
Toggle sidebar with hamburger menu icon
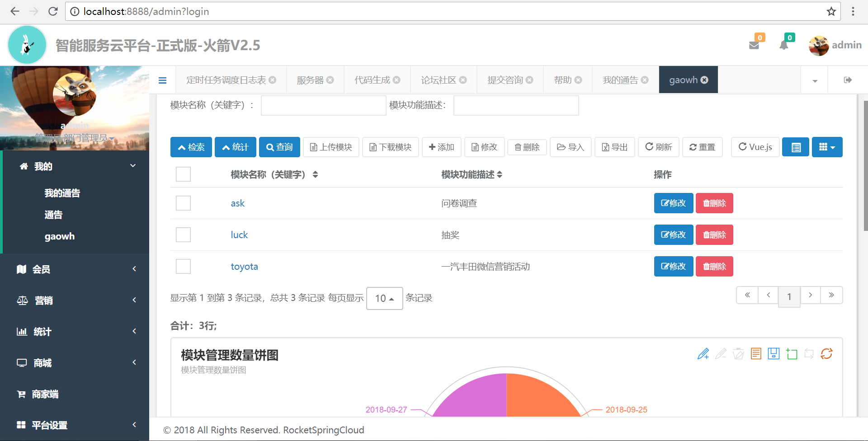pyautogui.click(x=163, y=80)
